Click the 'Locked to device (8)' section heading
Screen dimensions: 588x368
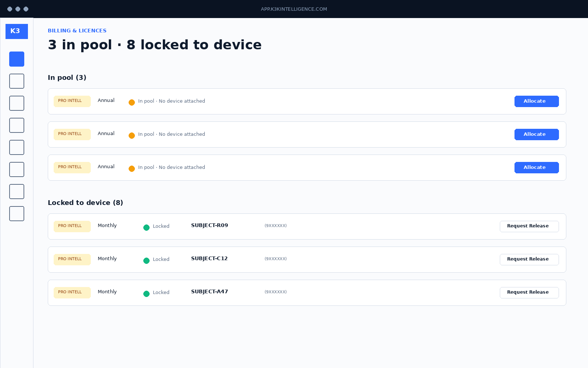(x=85, y=203)
